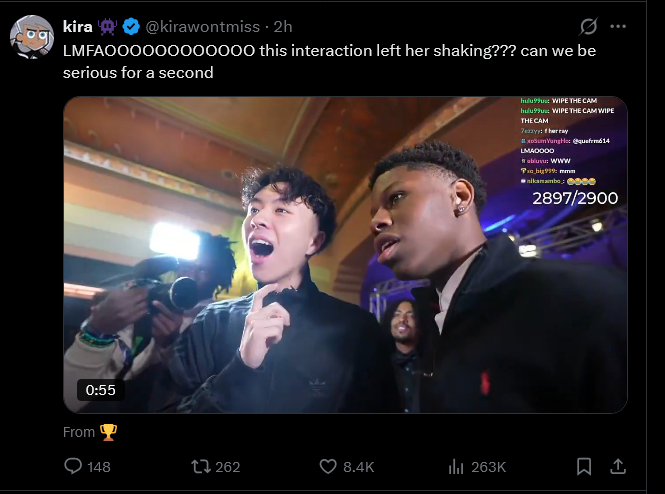
Task: Share the post via upload arrow
Action: tap(618, 466)
